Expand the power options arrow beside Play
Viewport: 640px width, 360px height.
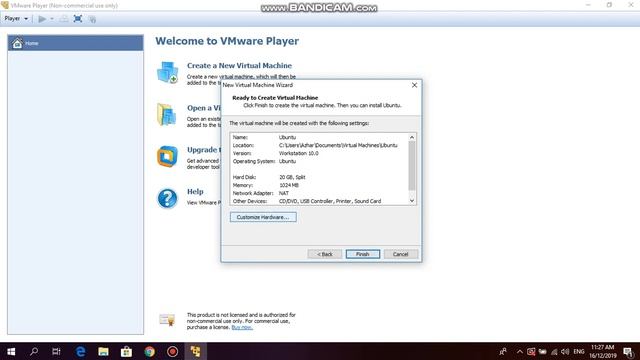(x=52, y=19)
